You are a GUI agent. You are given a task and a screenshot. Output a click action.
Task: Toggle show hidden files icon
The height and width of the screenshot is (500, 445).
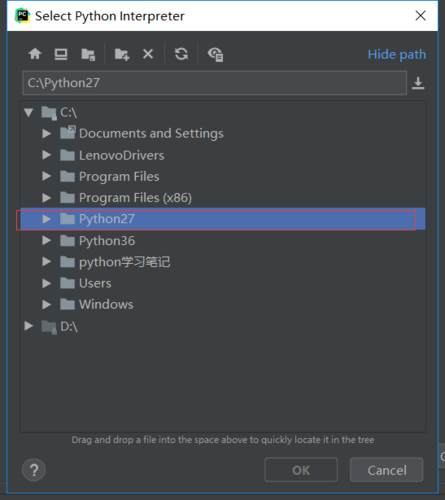coord(215,54)
